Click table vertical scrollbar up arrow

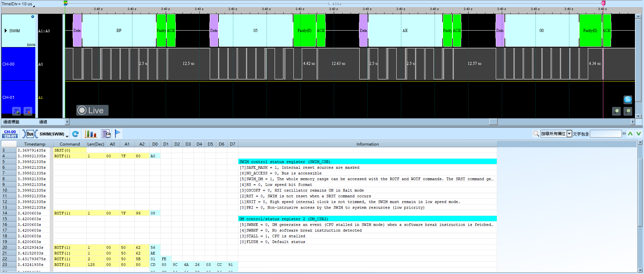(x=640, y=143)
